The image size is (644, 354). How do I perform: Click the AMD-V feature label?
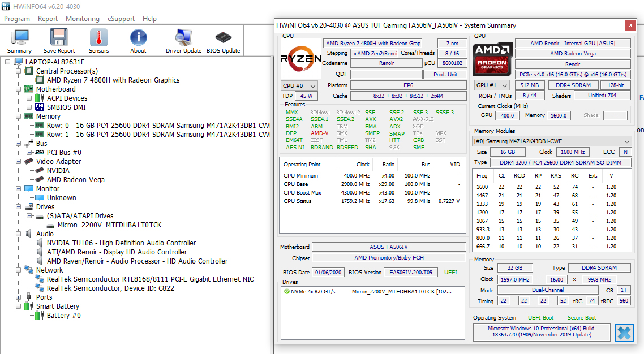click(320, 133)
